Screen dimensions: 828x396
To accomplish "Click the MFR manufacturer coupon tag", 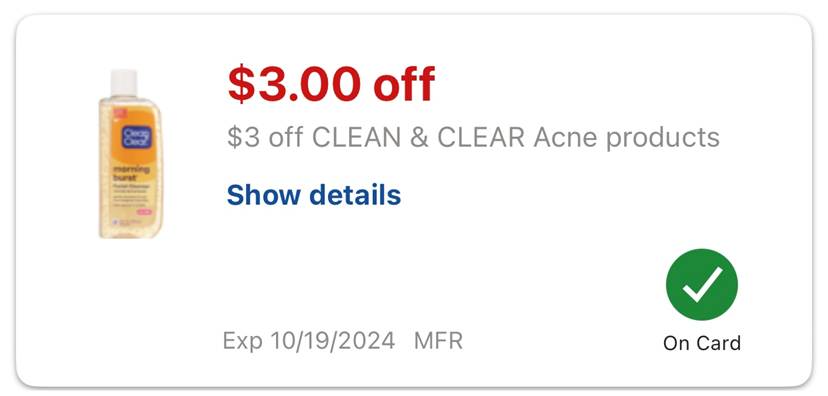I will (438, 341).
